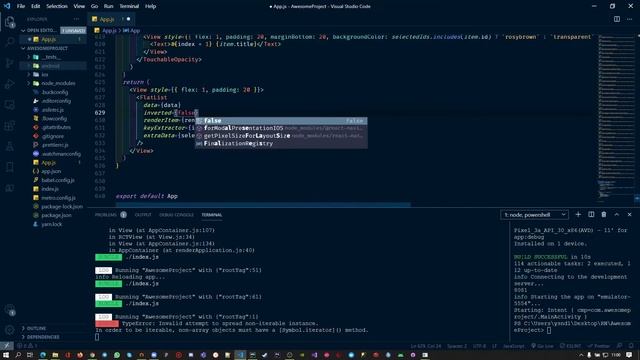640x360 pixels.
Task: Open package.json in the explorer
Action: coord(56,215)
